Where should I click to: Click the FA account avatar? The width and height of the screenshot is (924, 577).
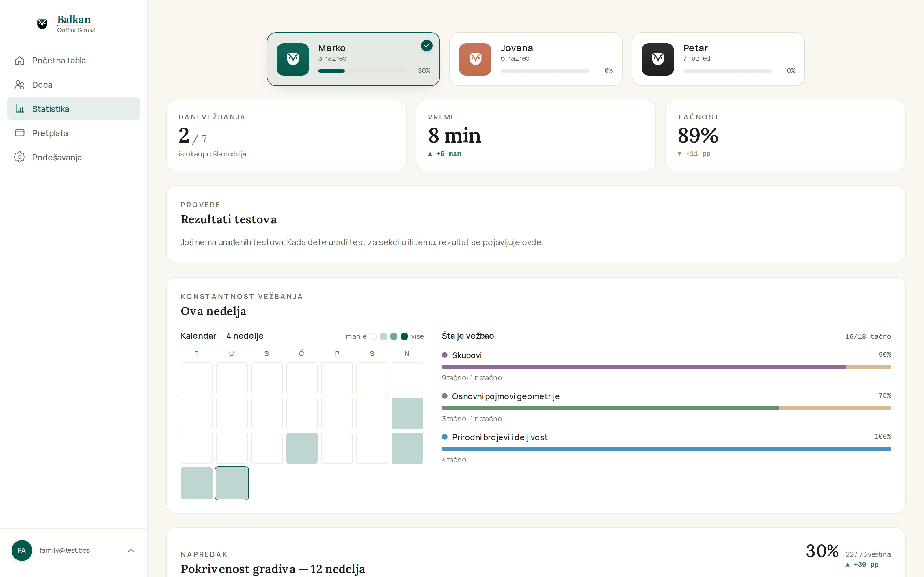[x=22, y=550]
